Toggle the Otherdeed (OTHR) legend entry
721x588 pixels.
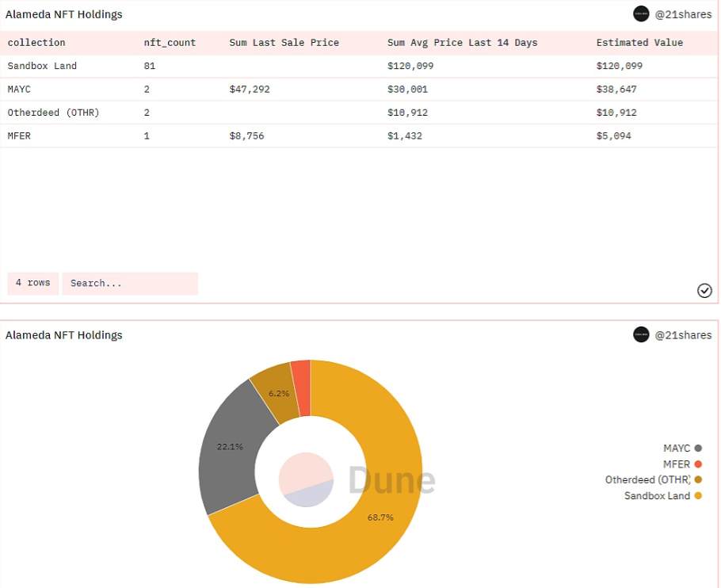[x=647, y=479]
